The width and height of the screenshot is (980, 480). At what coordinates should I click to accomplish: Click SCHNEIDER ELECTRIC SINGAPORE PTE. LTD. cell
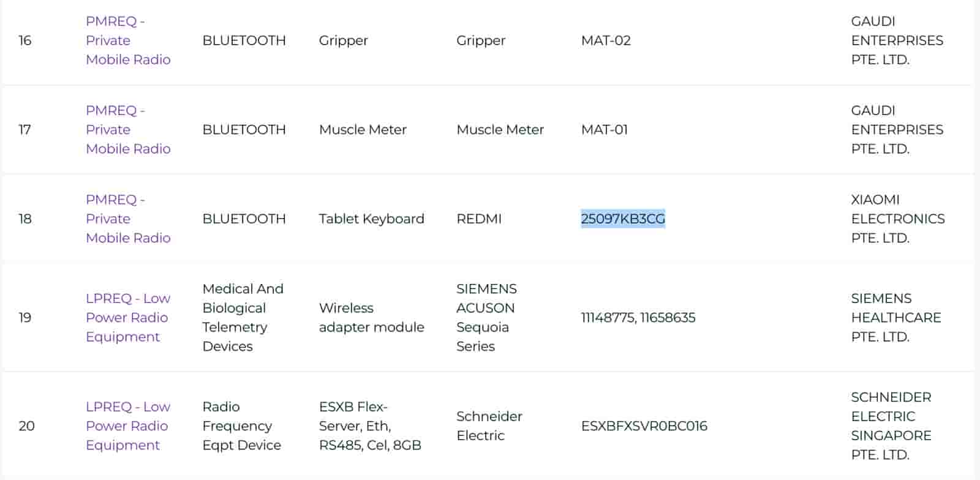click(891, 426)
